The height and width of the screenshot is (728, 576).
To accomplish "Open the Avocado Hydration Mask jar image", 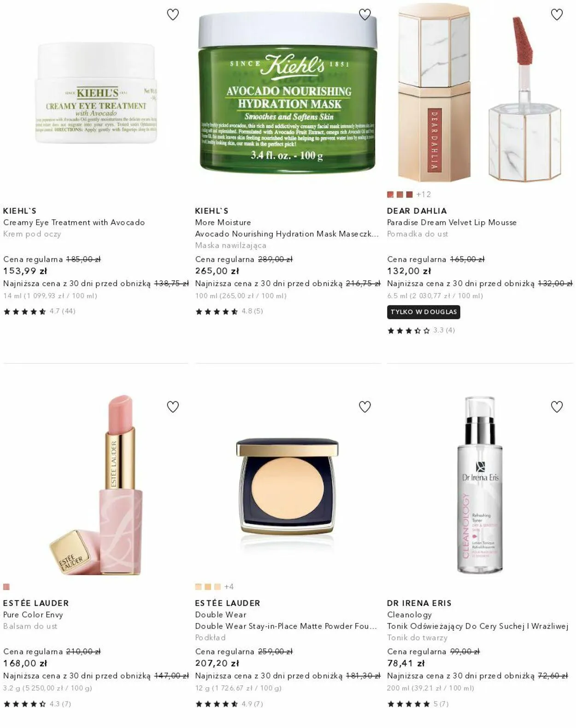I will pos(288,92).
